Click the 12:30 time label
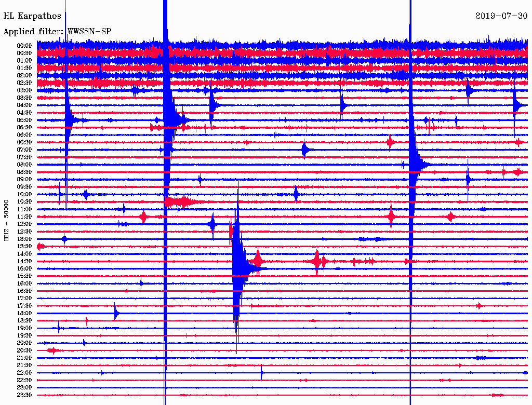This screenshot has height=405, width=532. pos(24,232)
